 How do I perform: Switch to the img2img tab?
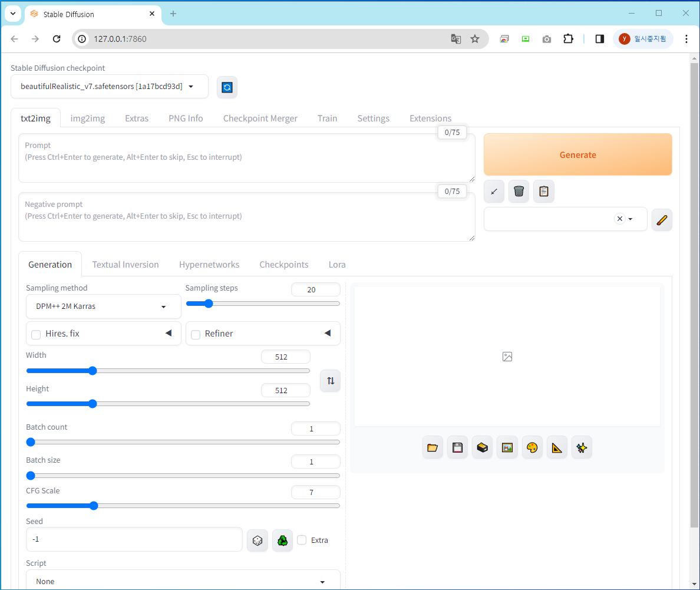[87, 118]
